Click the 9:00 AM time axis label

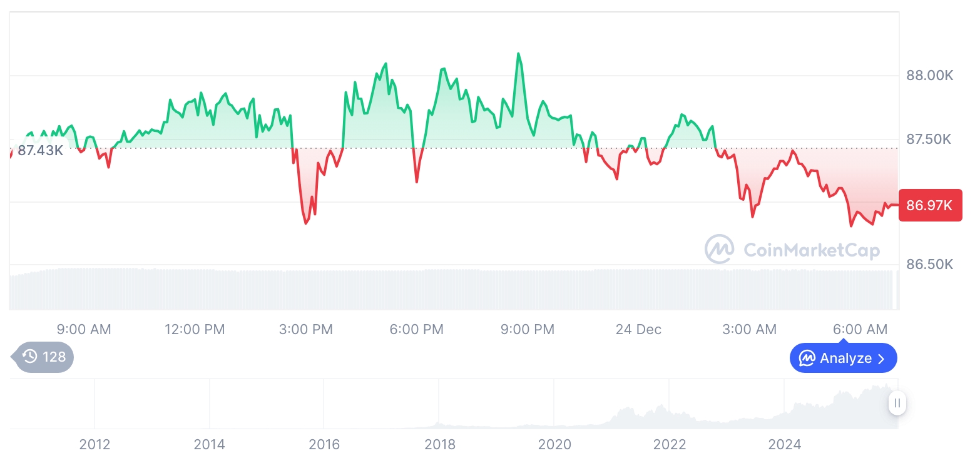click(84, 329)
